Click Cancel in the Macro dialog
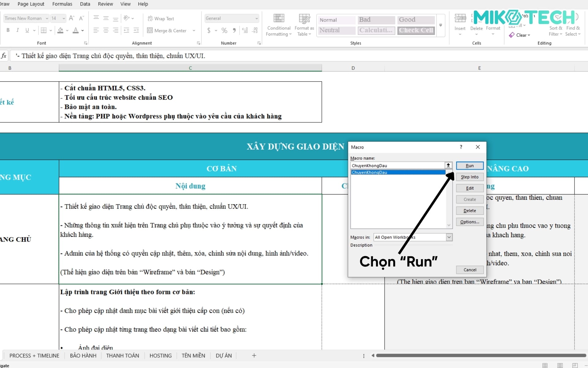Screen dimensions: 588x368 tap(470, 270)
